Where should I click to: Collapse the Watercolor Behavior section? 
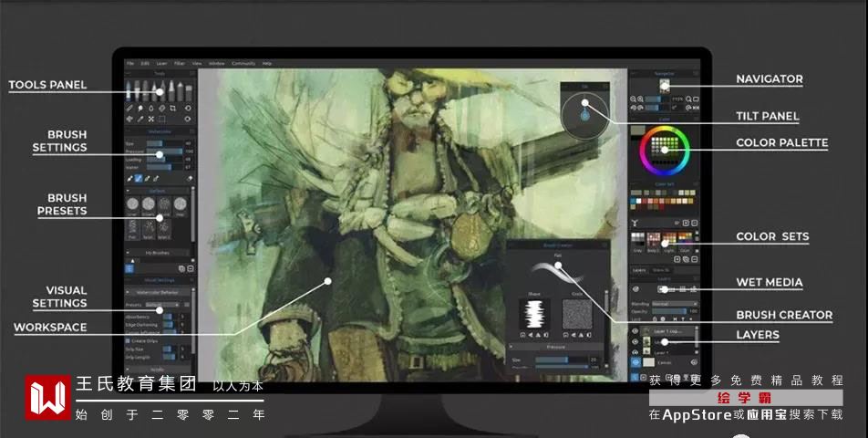tap(129, 292)
